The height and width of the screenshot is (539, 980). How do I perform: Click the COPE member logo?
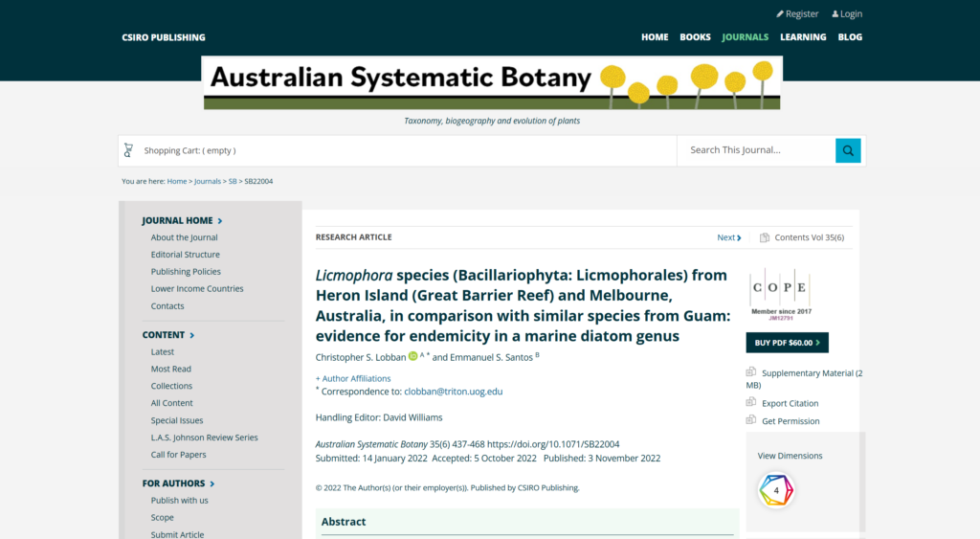[x=781, y=295]
